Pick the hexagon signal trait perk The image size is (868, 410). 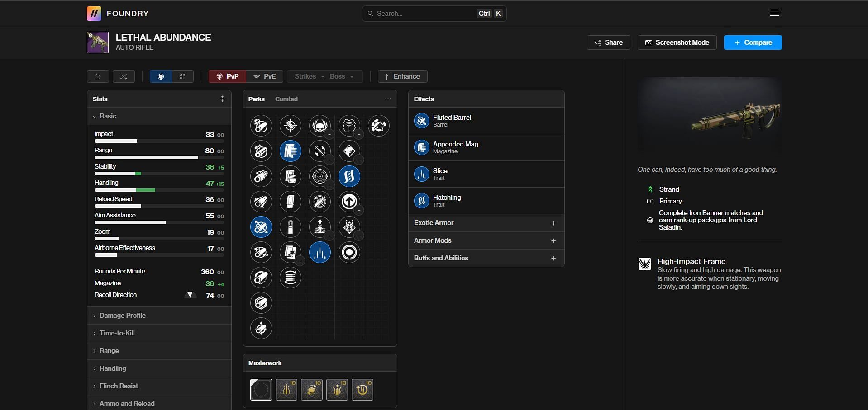pos(349,126)
